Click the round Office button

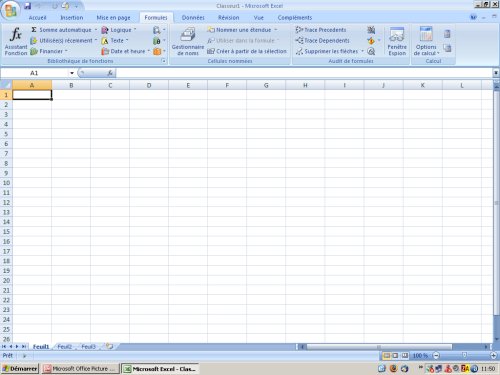[11, 10]
